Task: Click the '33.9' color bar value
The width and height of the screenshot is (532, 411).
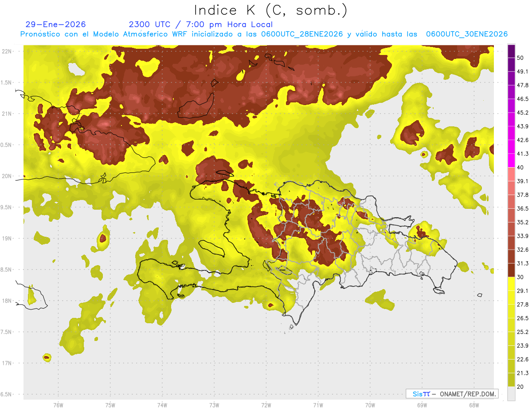Action: (x=523, y=236)
